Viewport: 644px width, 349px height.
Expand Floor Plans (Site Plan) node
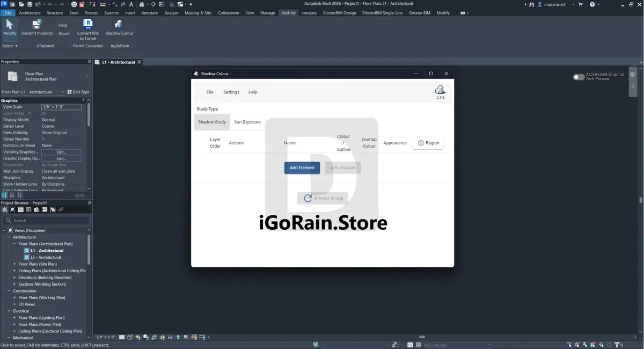coord(14,264)
